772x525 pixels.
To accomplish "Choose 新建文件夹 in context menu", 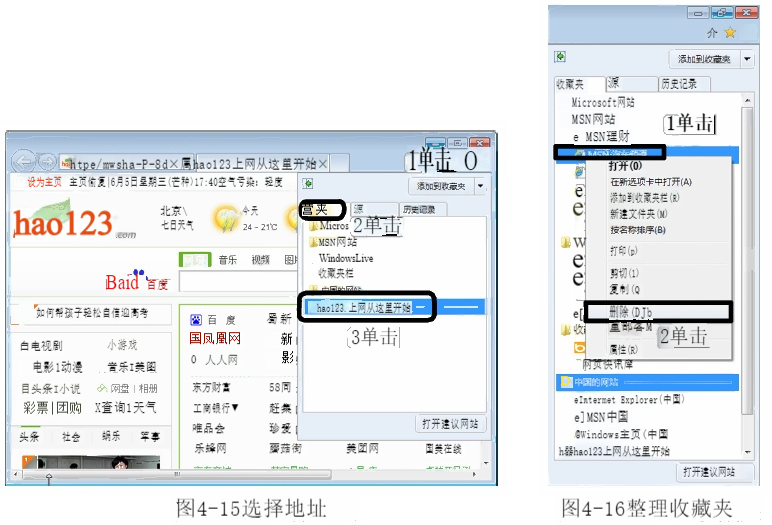I will (x=639, y=214).
